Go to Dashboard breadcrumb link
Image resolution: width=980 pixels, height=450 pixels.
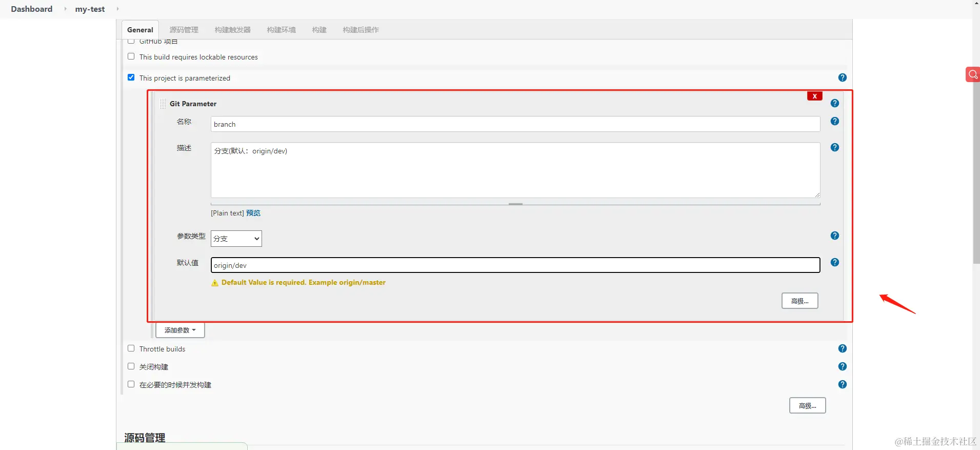point(32,9)
